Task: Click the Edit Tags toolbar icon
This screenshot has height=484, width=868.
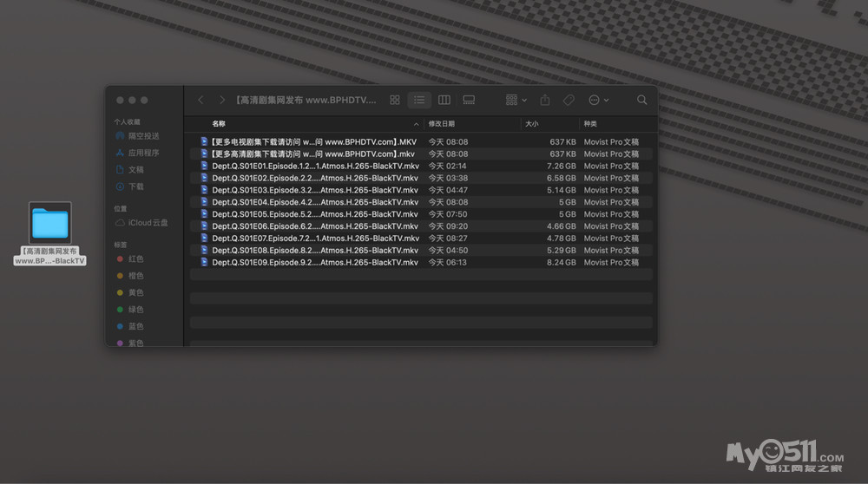Action: coord(569,101)
